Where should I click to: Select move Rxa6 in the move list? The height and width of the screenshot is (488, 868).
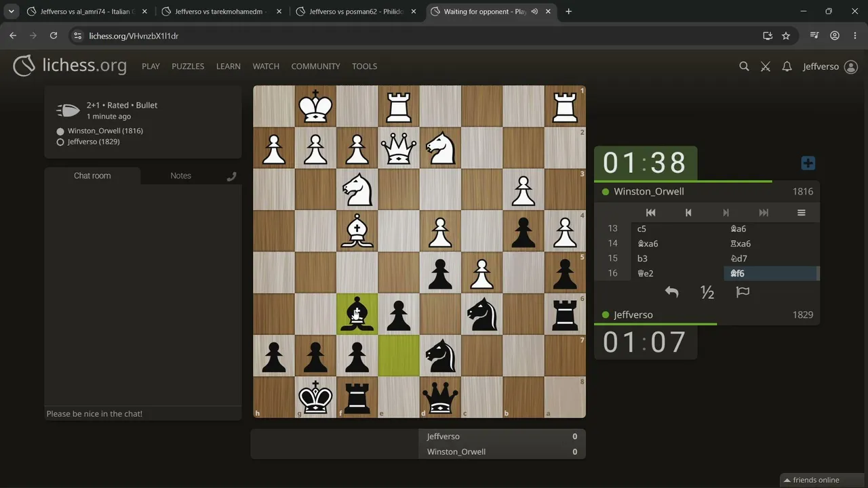coord(771,243)
